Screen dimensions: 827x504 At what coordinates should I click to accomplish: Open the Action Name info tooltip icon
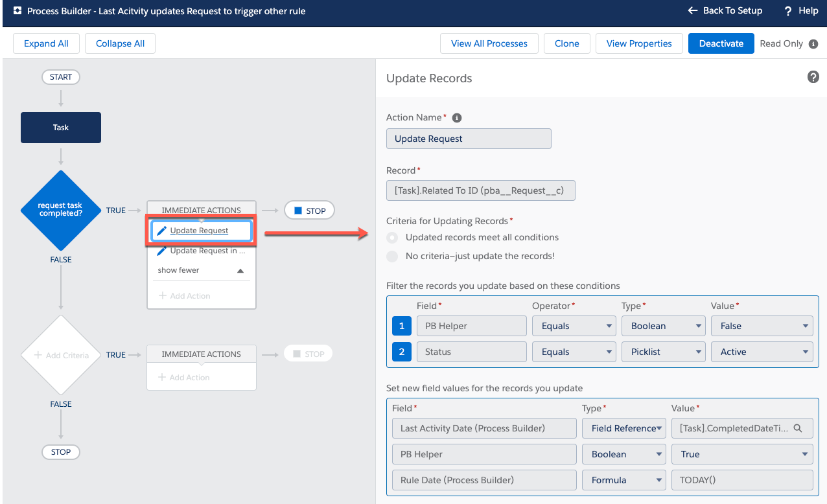coord(457,117)
